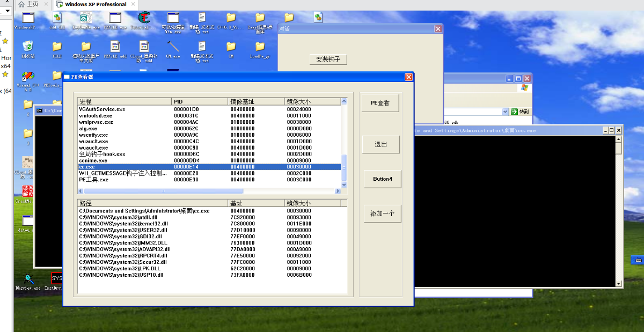The image size is (644, 332).
Task: Open the address bar dropdown in Explorer window
Action: coord(505,112)
